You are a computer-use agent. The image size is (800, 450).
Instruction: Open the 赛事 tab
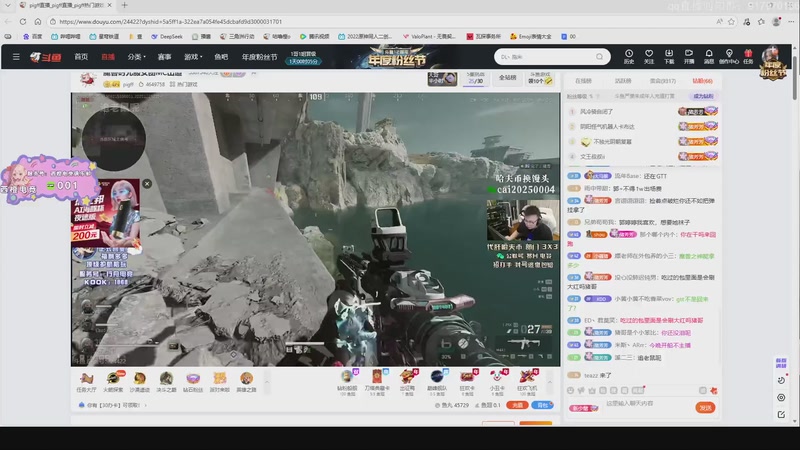point(164,57)
